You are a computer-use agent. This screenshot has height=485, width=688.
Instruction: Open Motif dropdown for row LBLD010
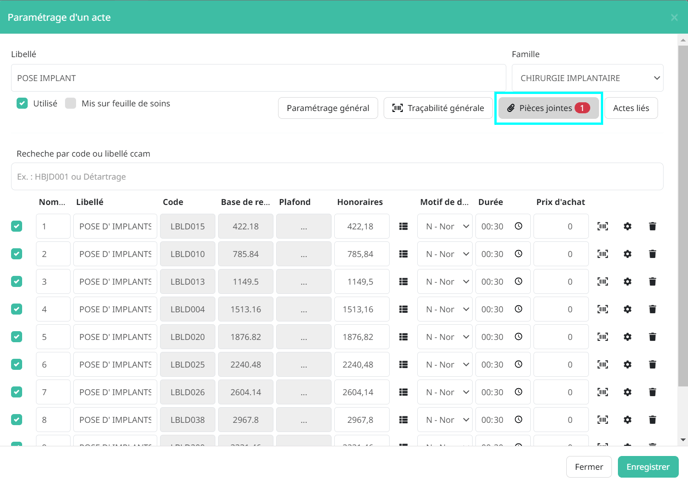(x=445, y=254)
